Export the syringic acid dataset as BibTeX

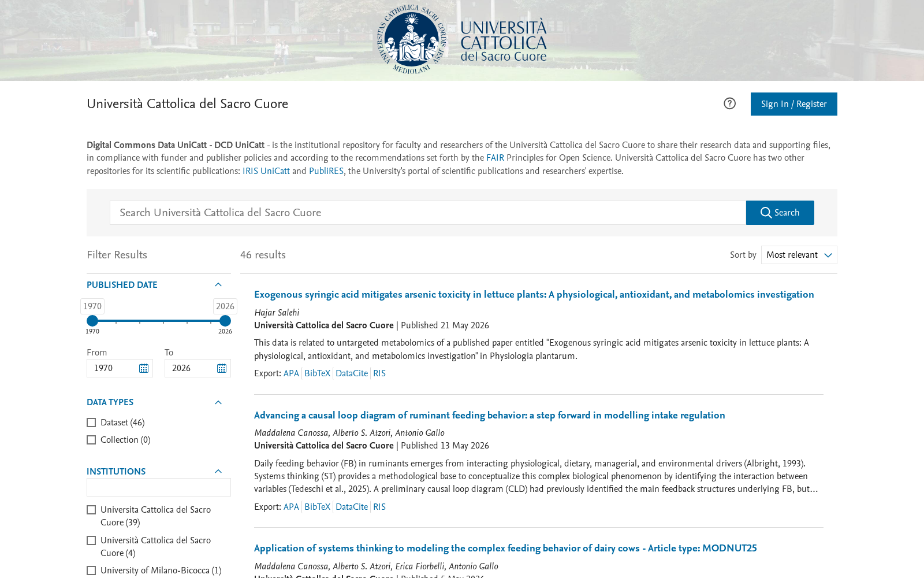coord(318,373)
